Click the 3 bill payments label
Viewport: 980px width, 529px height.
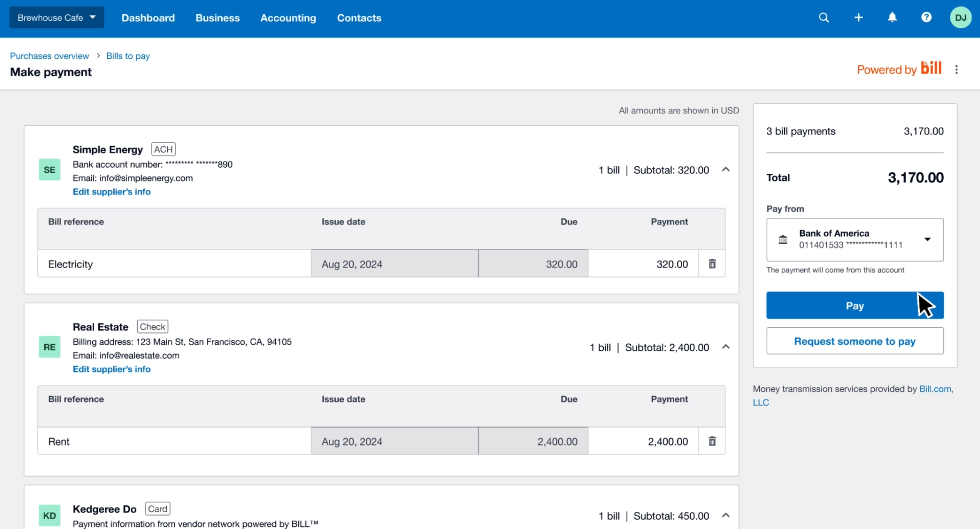click(x=800, y=131)
